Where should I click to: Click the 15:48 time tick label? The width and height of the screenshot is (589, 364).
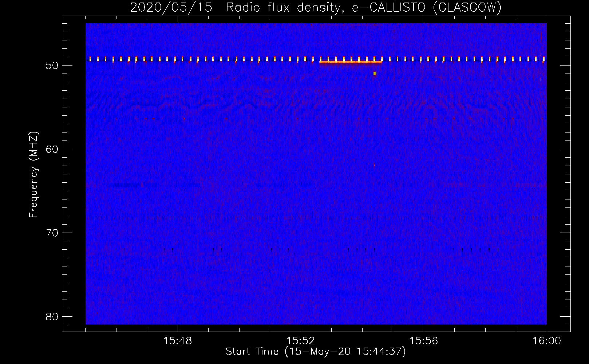coord(178,341)
